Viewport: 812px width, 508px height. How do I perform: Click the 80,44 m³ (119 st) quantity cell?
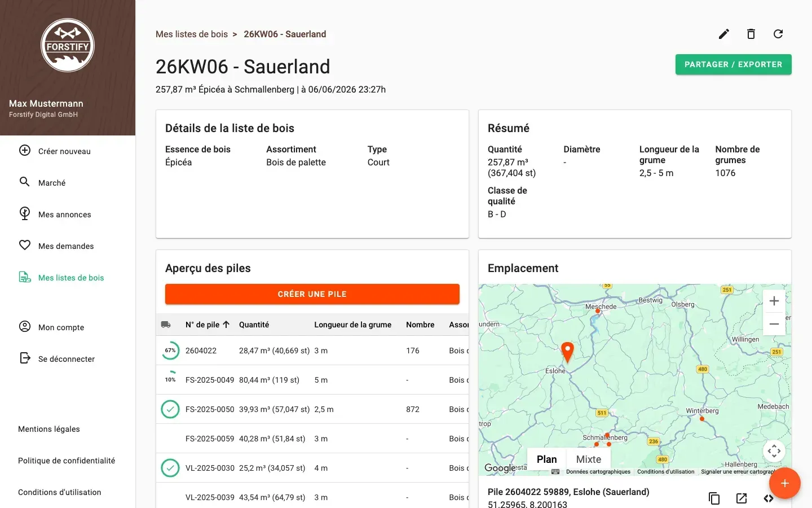269,380
